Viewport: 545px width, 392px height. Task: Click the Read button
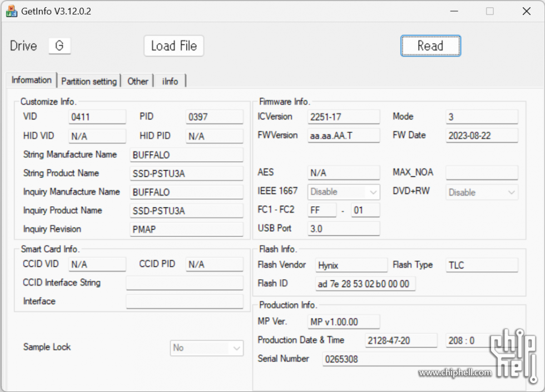[x=430, y=46]
